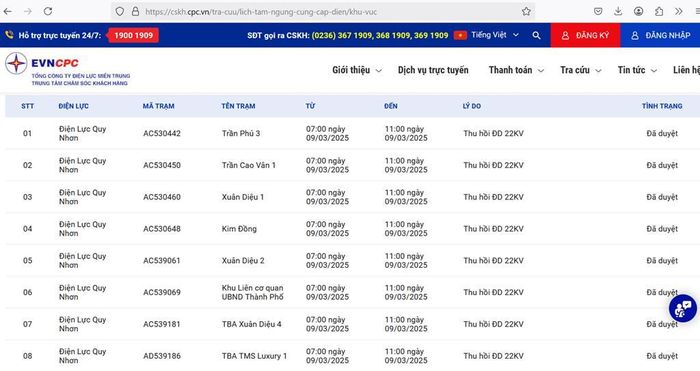Bookmark page with star icon
This screenshot has height=371, width=700.
coord(526,11)
